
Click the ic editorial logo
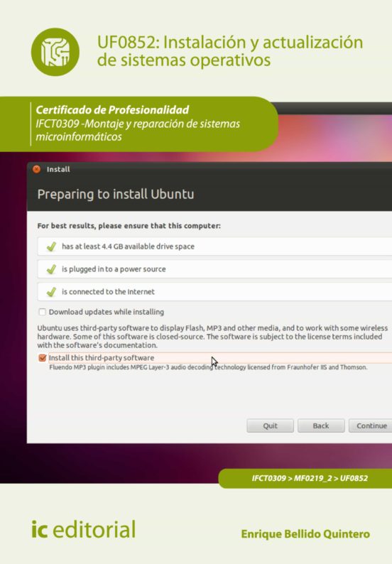[x=83, y=529]
